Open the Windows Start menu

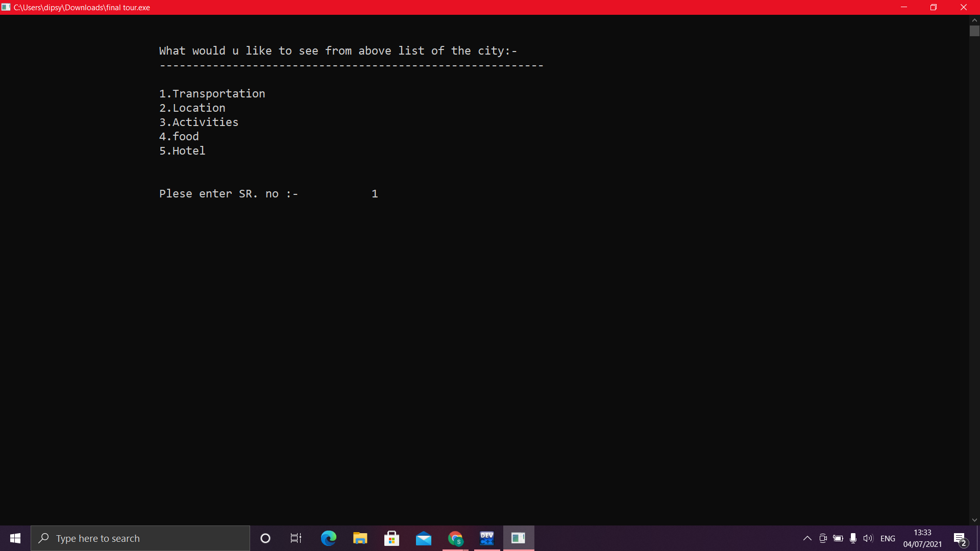point(15,538)
